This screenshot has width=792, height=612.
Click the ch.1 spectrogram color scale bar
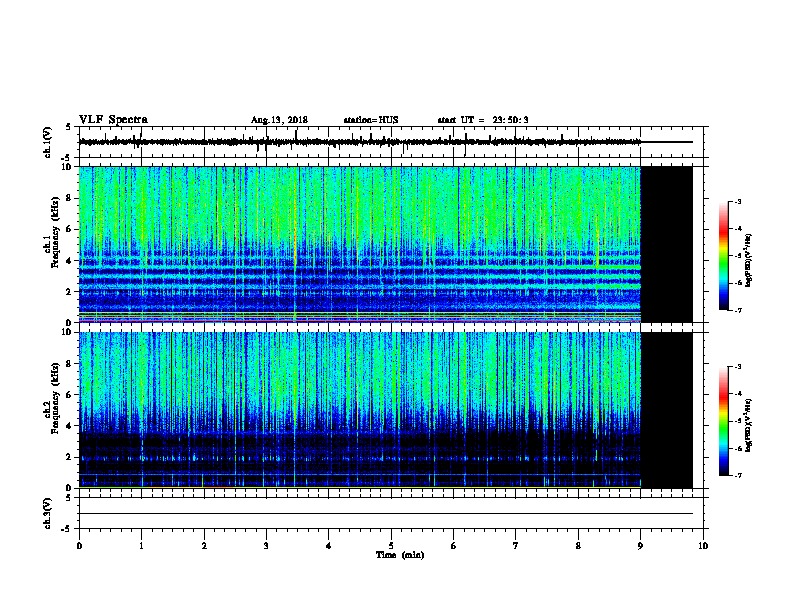(x=724, y=256)
